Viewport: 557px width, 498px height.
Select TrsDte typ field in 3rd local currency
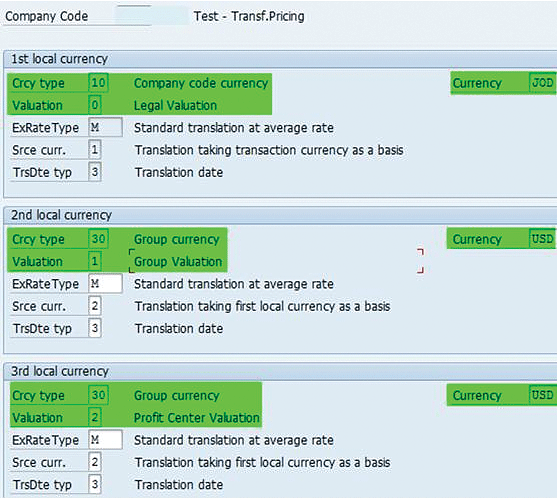(x=95, y=485)
